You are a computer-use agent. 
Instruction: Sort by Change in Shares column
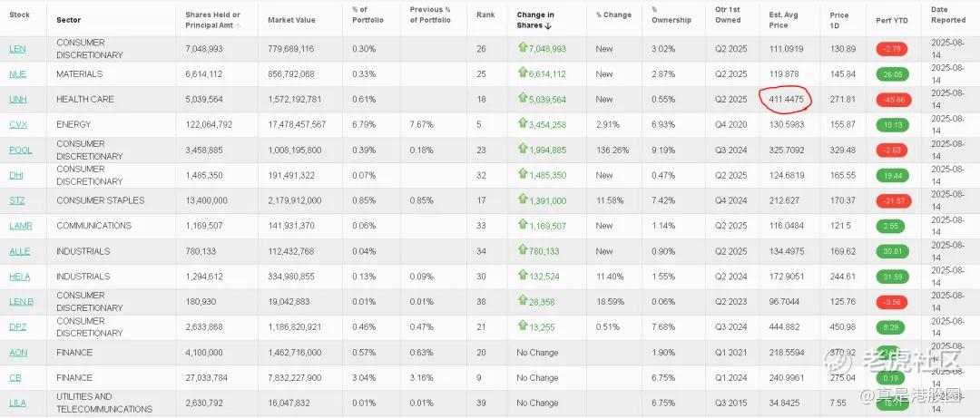(x=535, y=20)
